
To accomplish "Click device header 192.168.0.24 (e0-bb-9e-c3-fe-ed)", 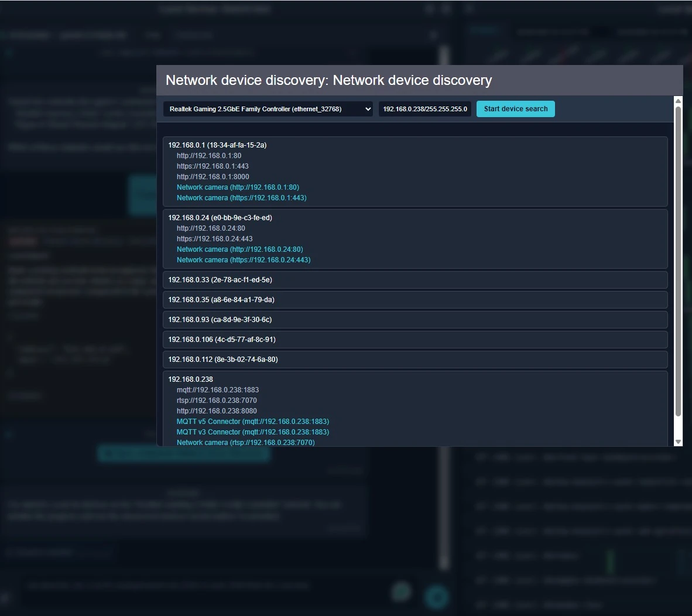I will coord(220,218).
